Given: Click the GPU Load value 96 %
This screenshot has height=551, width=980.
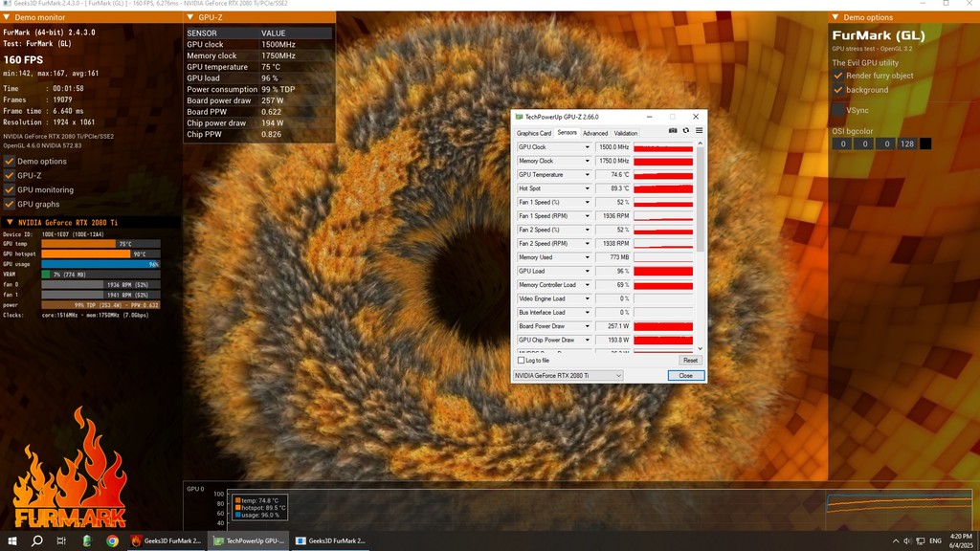Looking at the screenshot, I should tap(613, 271).
